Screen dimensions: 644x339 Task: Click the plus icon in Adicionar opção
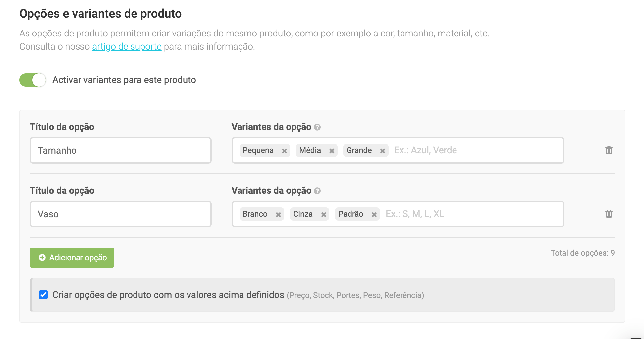(x=42, y=258)
